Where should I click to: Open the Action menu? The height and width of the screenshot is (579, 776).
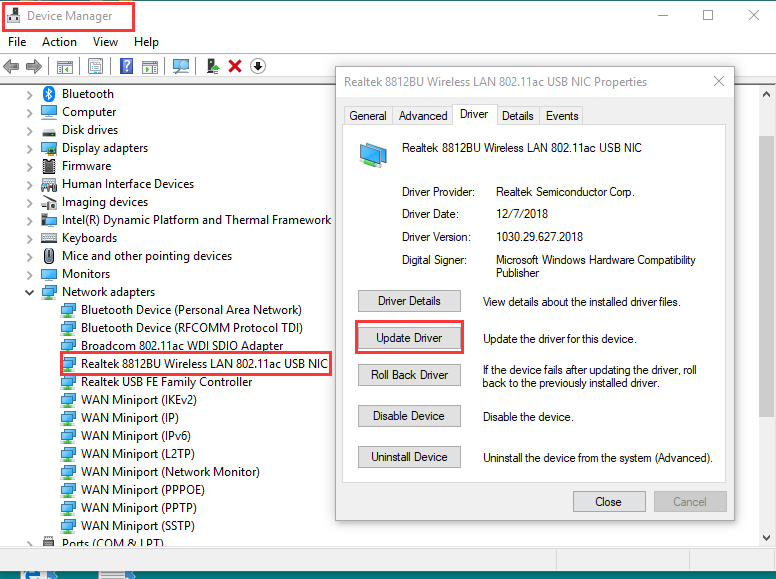(x=59, y=42)
